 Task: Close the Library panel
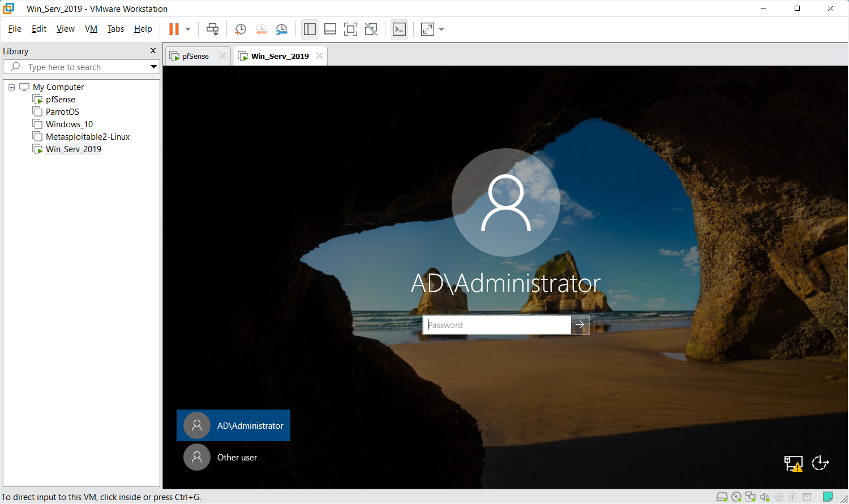153,51
